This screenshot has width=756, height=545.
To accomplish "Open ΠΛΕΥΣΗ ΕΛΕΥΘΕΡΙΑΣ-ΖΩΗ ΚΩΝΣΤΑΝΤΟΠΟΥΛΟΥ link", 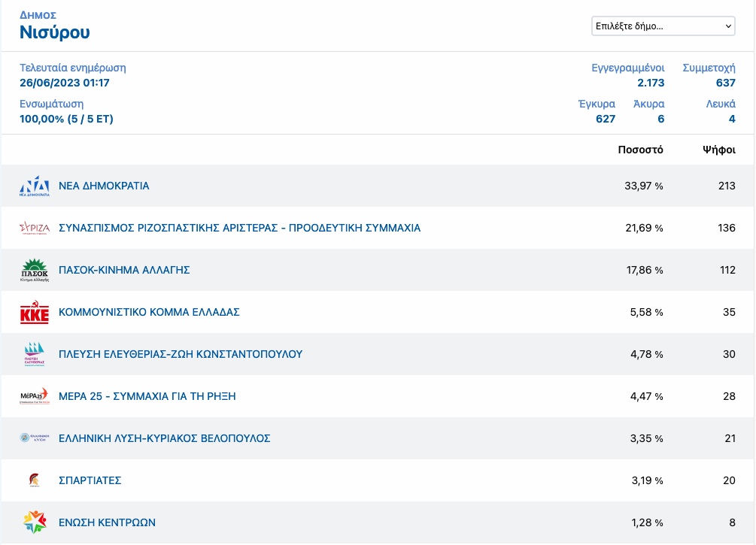I will tap(181, 354).
